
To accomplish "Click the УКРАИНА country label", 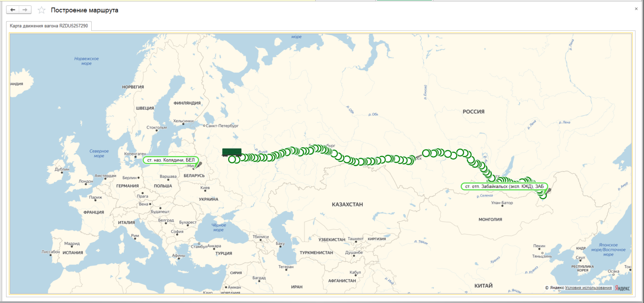I will click(208, 199).
